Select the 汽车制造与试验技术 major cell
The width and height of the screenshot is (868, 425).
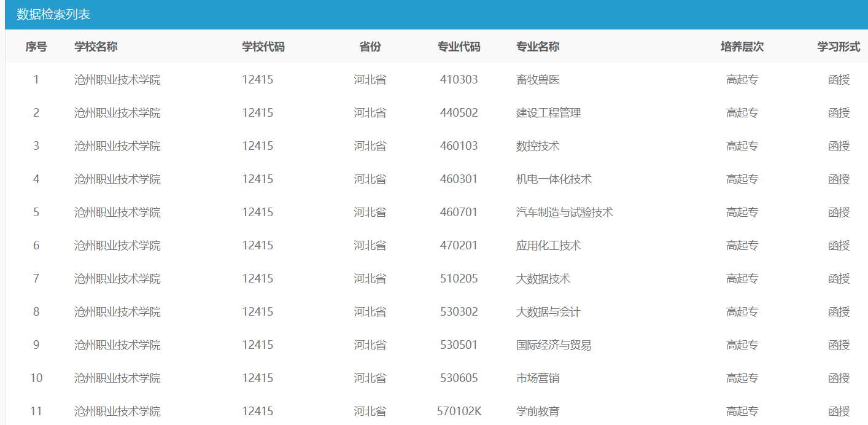tap(565, 212)
